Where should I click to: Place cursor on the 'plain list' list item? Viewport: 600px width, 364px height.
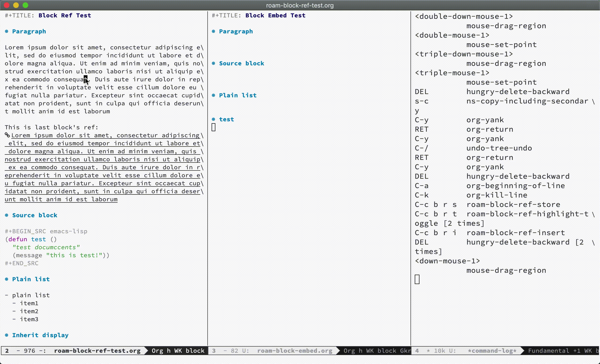pyautogui.click(x=31, y=295)
